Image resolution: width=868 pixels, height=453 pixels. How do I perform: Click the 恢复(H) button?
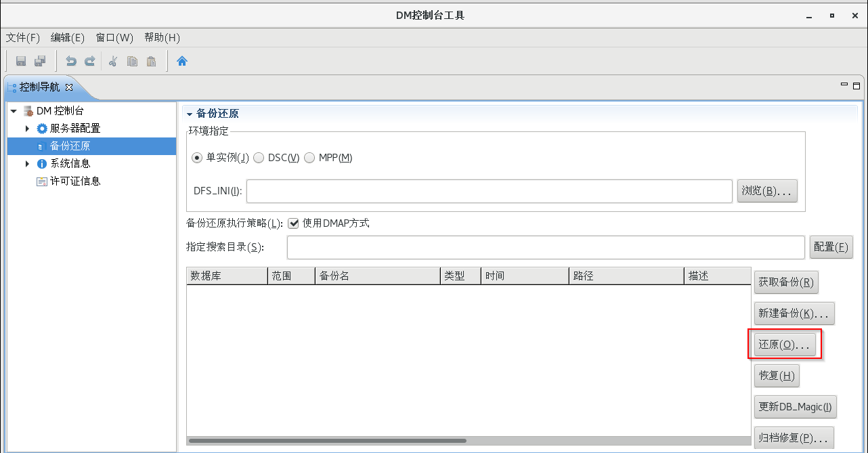point(777,376)
